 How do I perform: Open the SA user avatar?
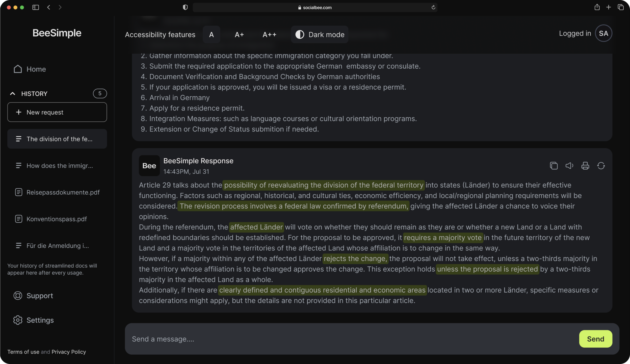(603, 33)
